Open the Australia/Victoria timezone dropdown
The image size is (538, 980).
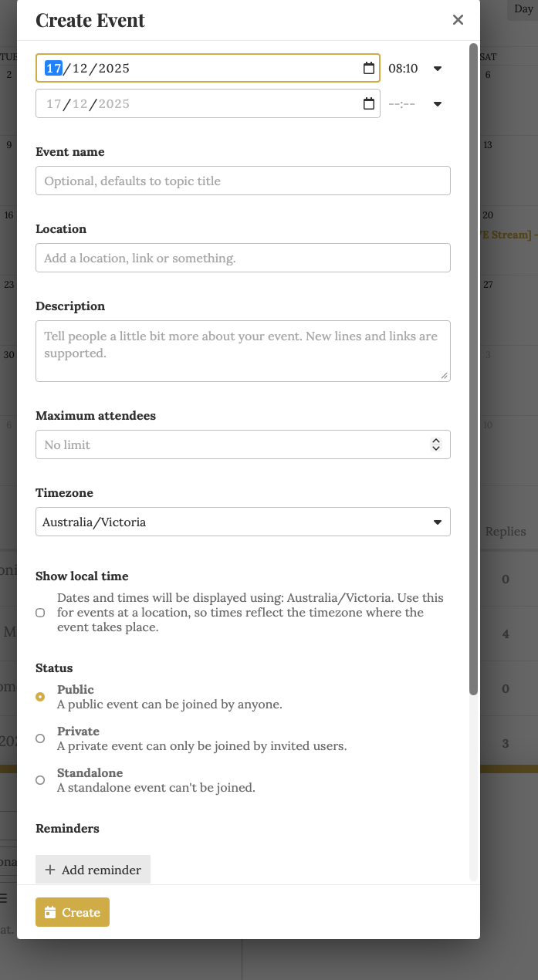(x=242, y=522)
